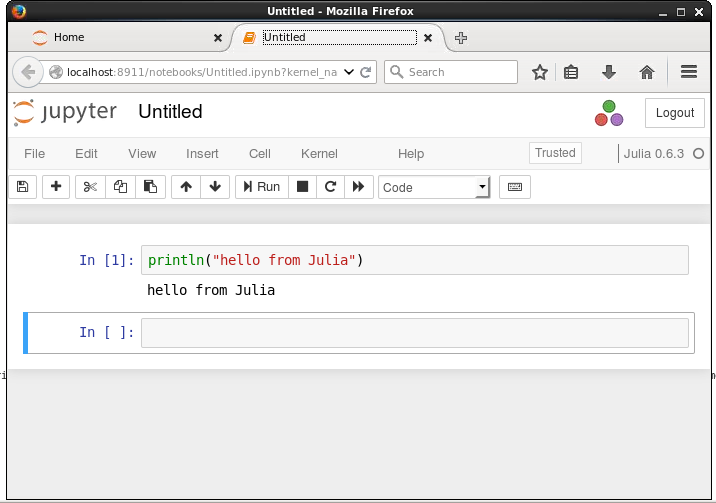716x503 pixels.
Task: Click the Julia three-dots logo
Action: (x=609, y=113)
